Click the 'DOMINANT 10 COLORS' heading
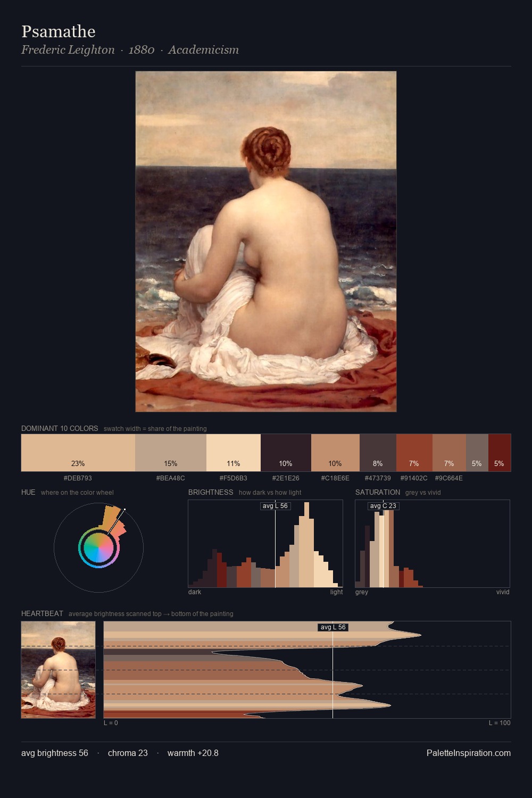The image size is (532, 798). tap(60, 428)
